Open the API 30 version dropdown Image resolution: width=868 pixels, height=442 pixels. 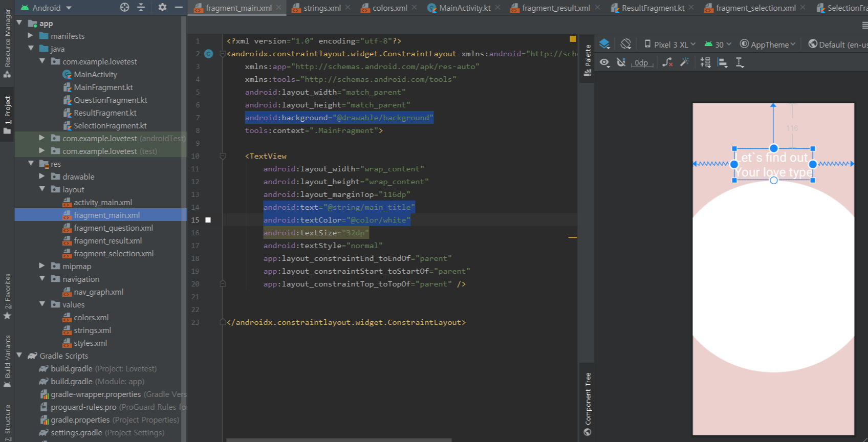[x=718, y=45]
